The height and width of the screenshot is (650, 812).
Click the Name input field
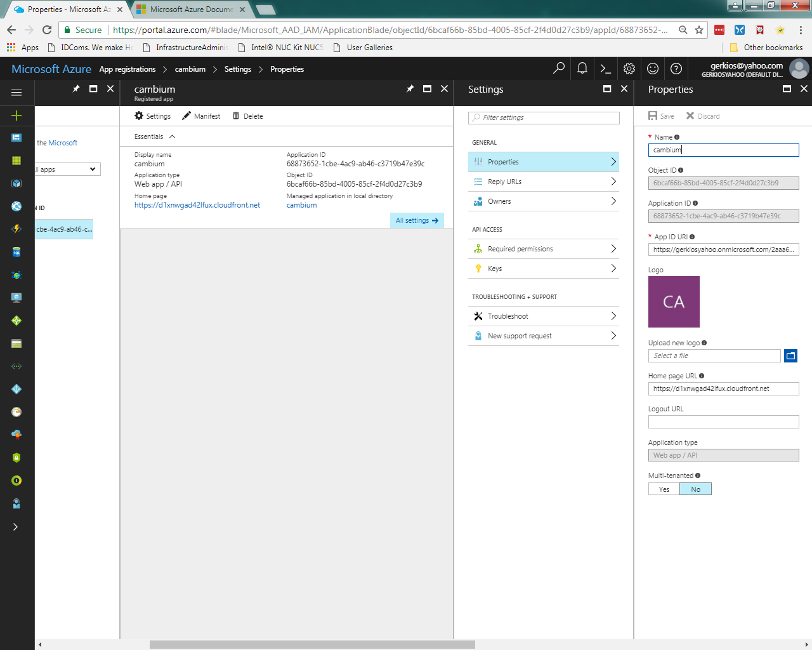(723, 150)
